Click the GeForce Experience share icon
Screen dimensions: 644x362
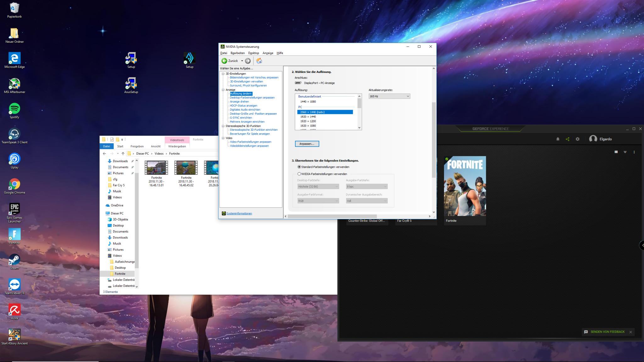[x=568, y=139]
